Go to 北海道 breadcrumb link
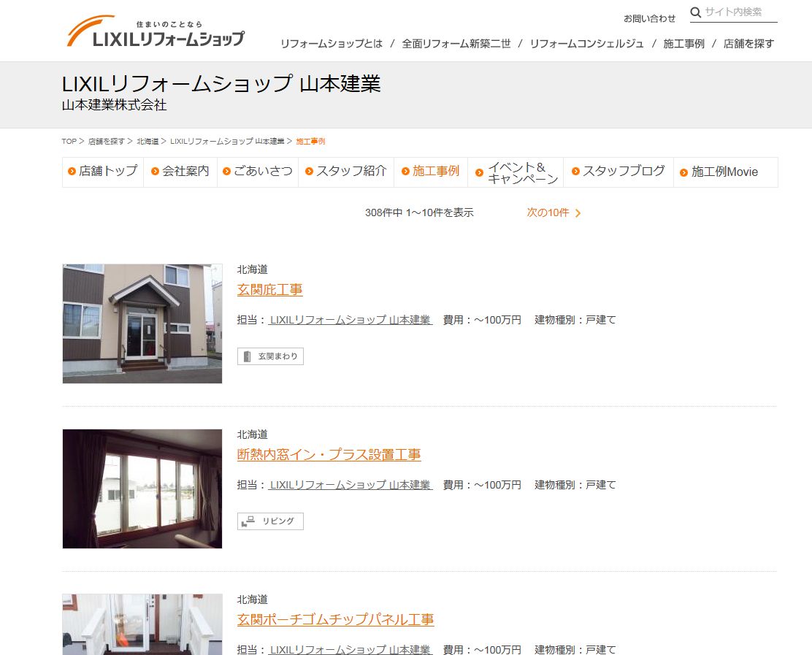This screenshot has height=655, width=812. coord(148,142)
